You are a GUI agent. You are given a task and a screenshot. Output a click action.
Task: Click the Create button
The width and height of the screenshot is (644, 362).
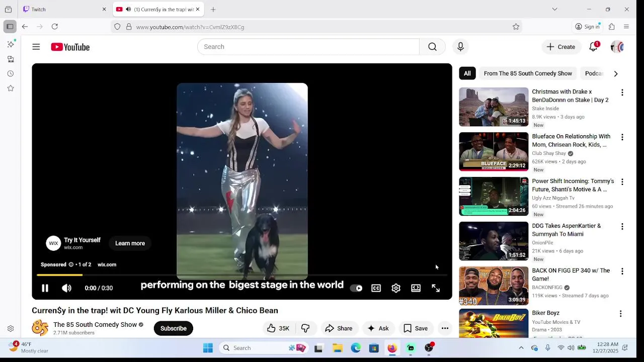(561, 47)
